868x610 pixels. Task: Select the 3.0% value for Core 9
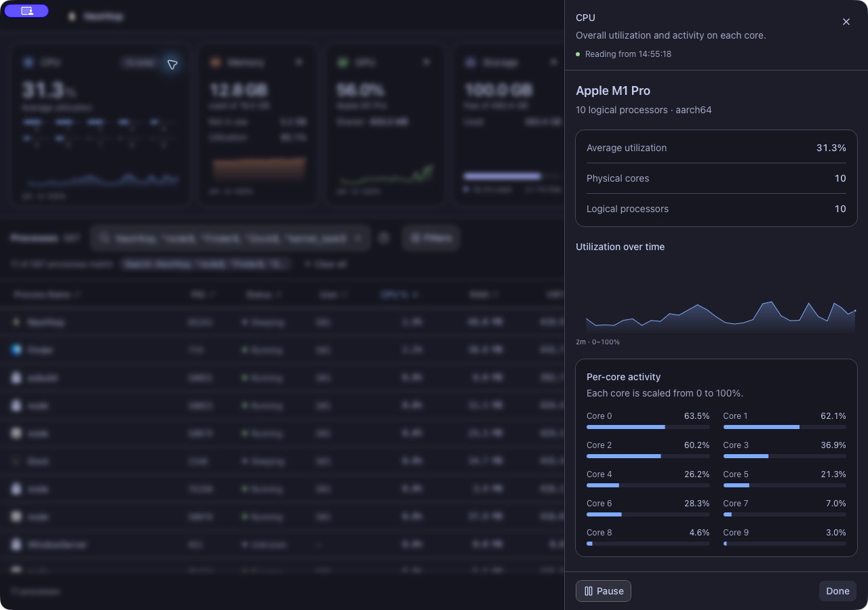[836, 533]
